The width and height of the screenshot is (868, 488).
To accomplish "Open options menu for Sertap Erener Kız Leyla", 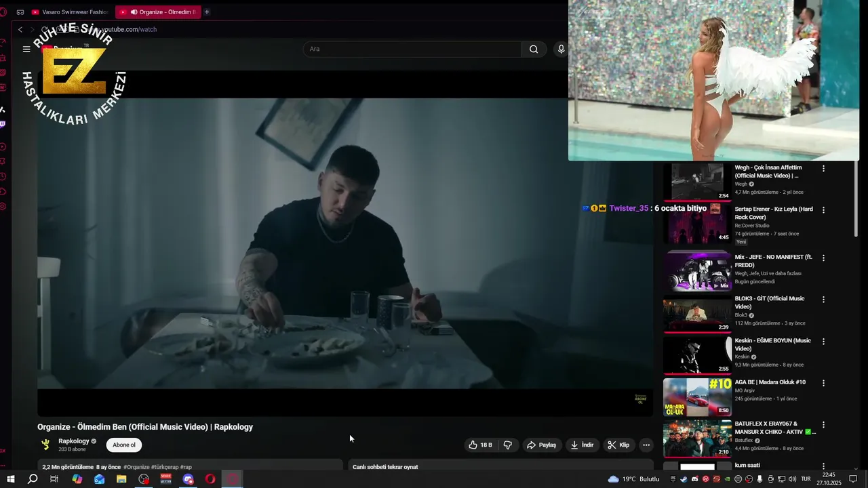I will coord(824,210).
